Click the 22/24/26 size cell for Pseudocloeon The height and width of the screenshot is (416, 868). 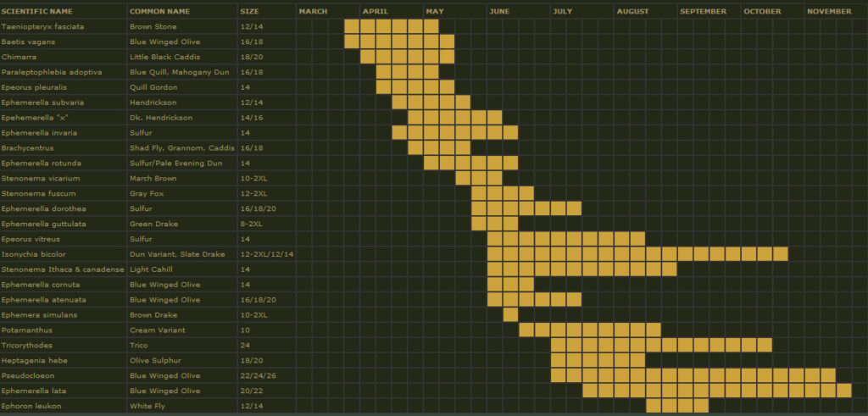pyautogui.click(x=258, y=375)
